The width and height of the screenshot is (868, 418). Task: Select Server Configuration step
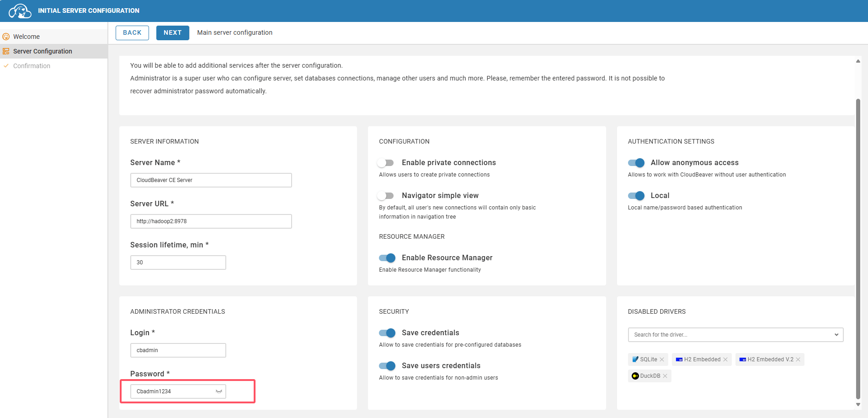click(x=54, y=51)
